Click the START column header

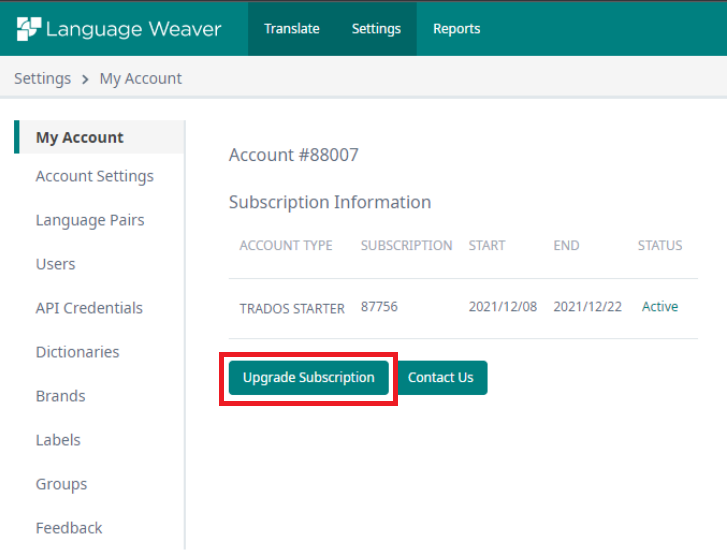pos(487,245)
